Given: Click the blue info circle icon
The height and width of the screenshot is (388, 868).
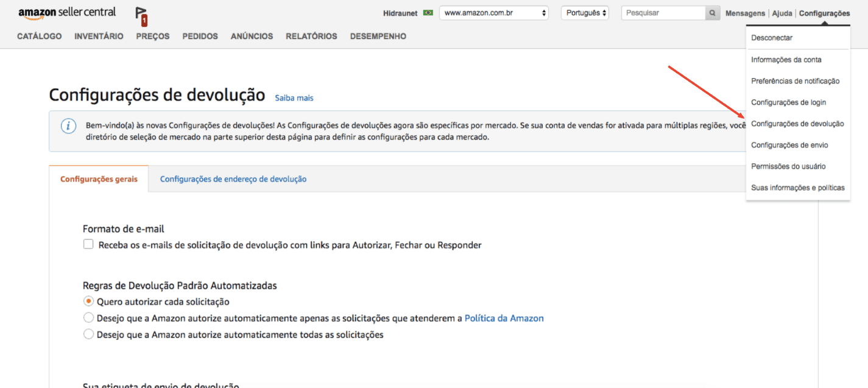Looking at the screenshot, I should [x=68, y=126].
